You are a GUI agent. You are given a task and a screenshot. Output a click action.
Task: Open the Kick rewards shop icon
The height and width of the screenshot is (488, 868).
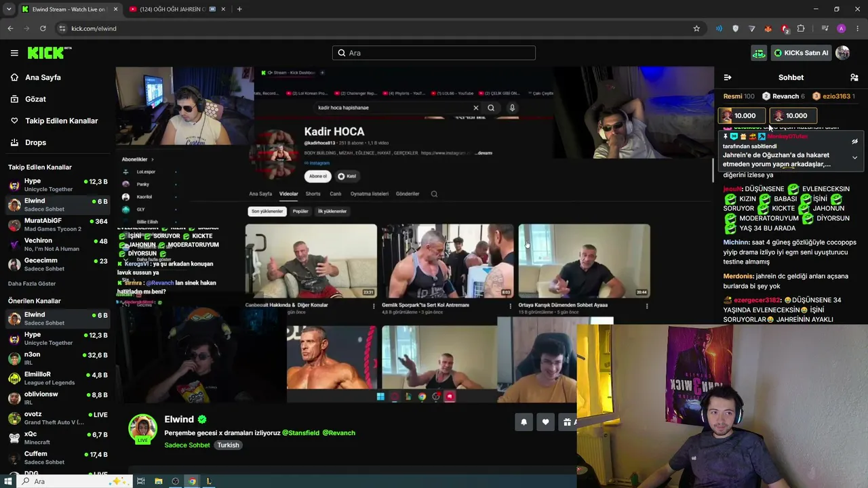[759, 53]
